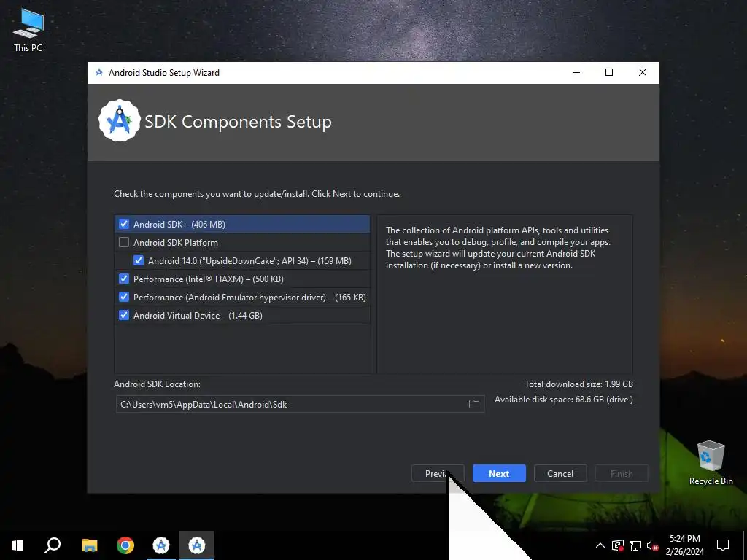Open the notification center icon
Viewport: 747px width, 560px height.
click(x=723, y=545)
